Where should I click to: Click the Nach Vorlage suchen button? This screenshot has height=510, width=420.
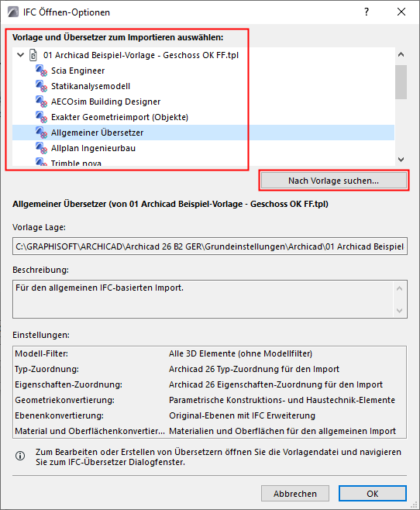[x=333, y=181]
